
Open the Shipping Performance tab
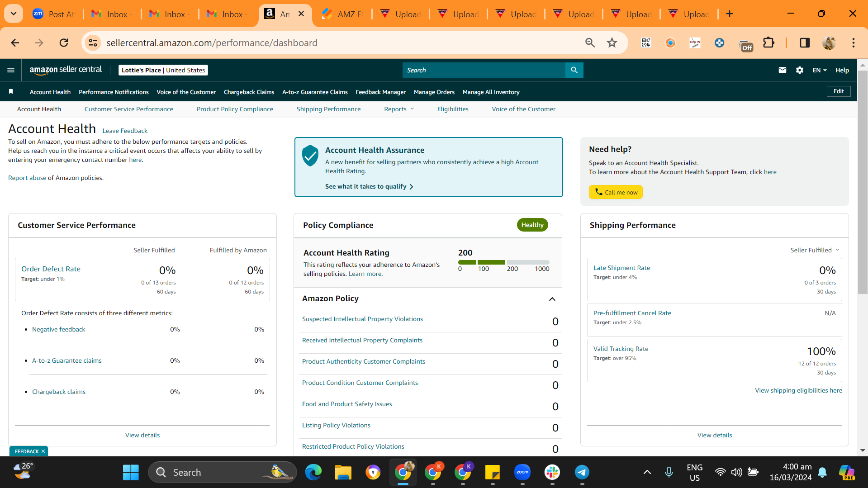coord(329,109)
